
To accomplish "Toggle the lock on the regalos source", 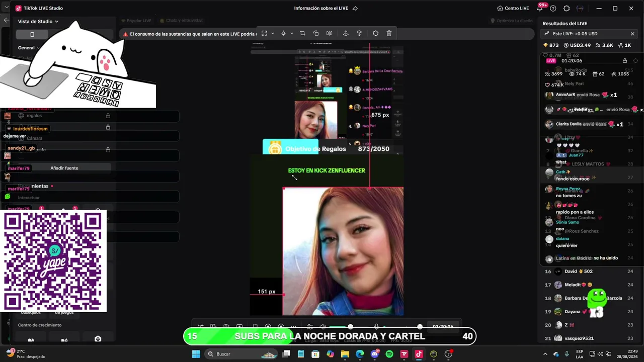I will point(108,116).
